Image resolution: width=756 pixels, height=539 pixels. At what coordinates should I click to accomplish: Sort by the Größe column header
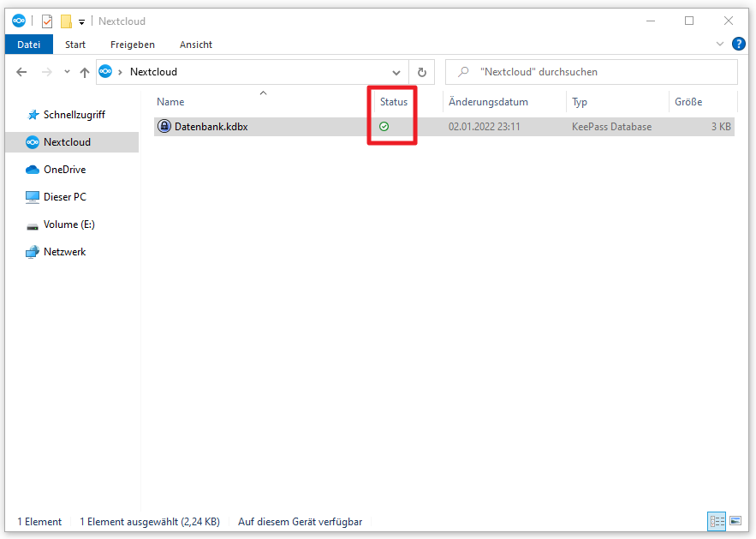click(x=688, y=102)
